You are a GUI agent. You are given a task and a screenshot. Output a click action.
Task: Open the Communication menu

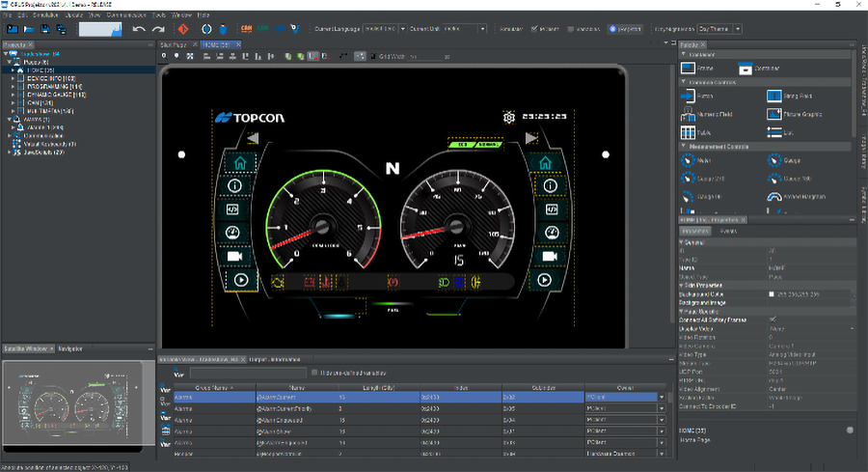[126, 14]
